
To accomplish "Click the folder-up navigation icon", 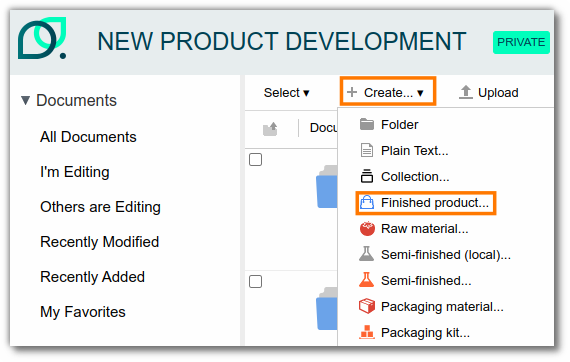I will 270,129.
